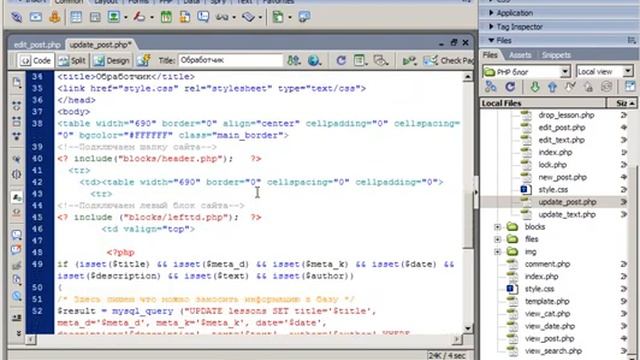Select update_text.php in file list
The width and height of the screenshot is (640, 360).
[x=567, y=215]
